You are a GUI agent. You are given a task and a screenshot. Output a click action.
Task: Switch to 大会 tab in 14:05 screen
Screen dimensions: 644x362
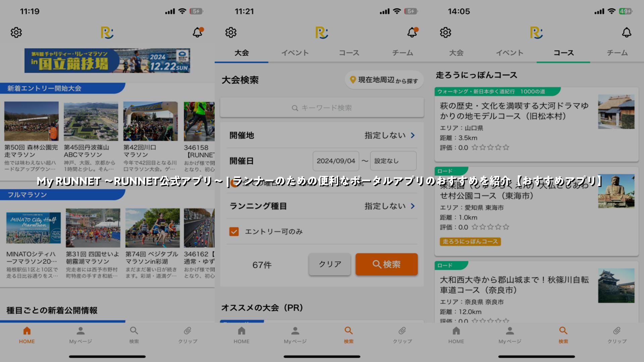click(x=456, y=53)
